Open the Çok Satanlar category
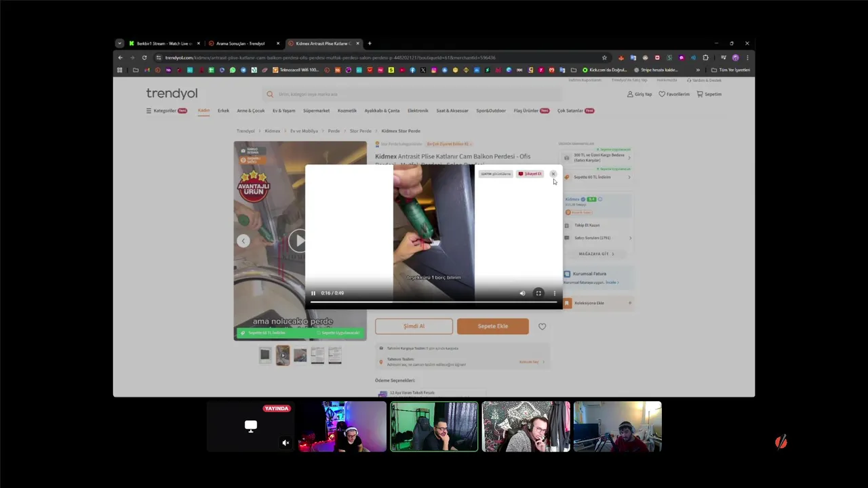This screenshot has width=868, height=488. point(575,110)
